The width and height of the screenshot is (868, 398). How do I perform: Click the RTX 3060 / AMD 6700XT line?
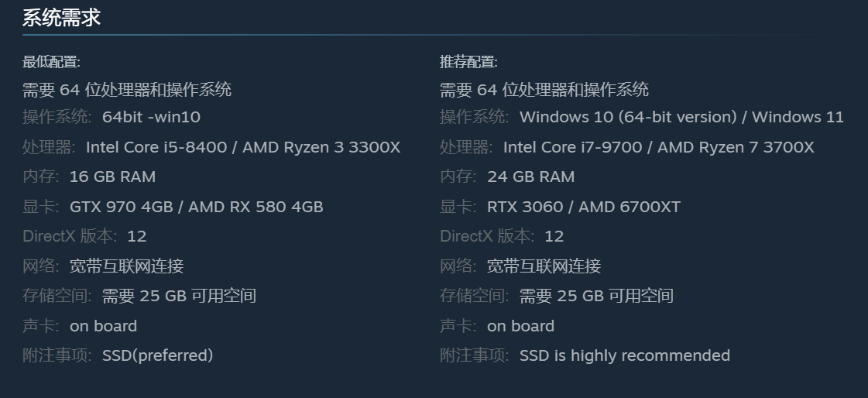pos(583,207)
